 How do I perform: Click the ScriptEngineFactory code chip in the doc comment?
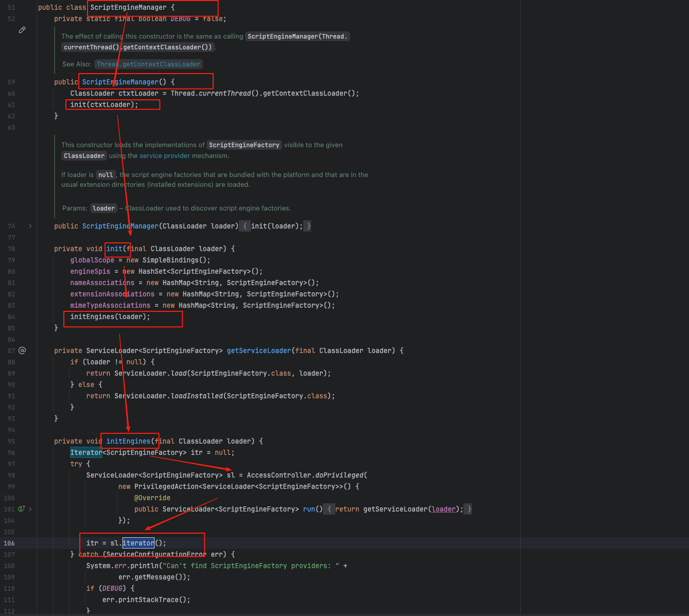pyautogui.click(x=244, y=145)
